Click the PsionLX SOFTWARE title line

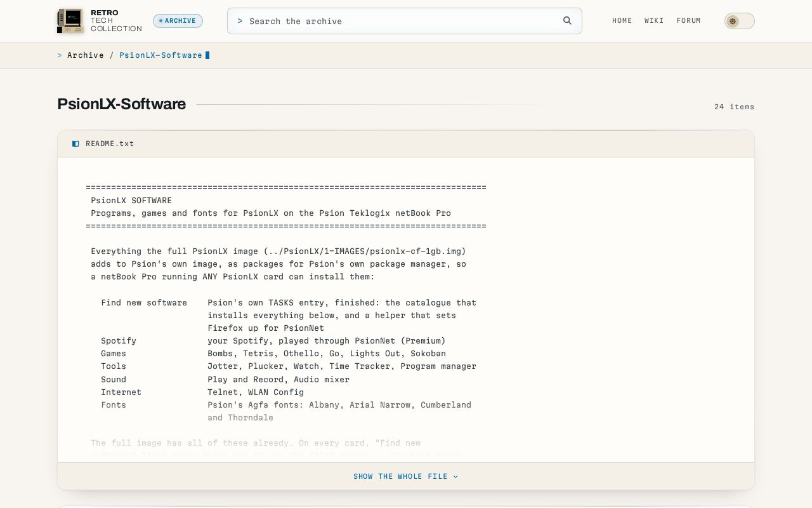click(131, 201)
